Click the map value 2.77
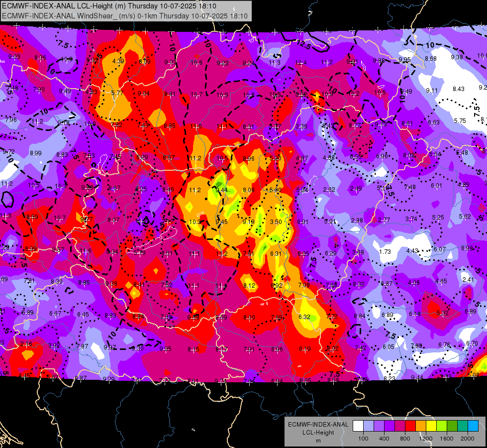Screen dimensions: 487x448 click(x=384, y=220)
